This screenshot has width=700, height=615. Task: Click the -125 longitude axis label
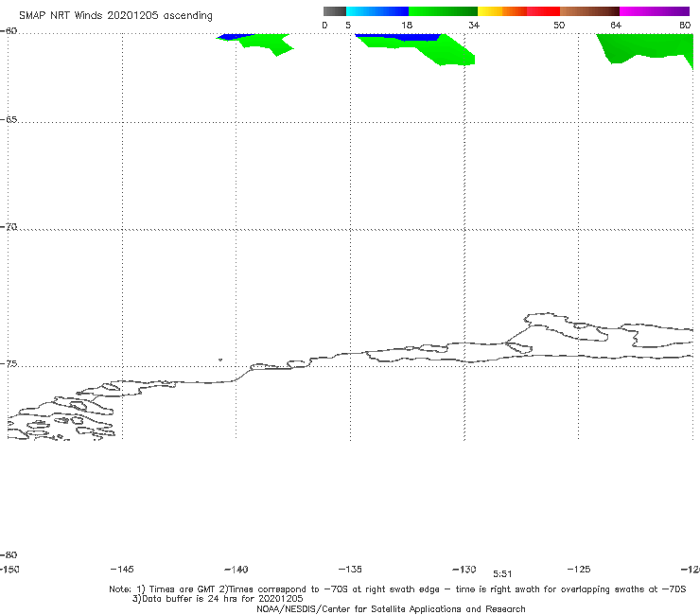click(x=579, y=569)
